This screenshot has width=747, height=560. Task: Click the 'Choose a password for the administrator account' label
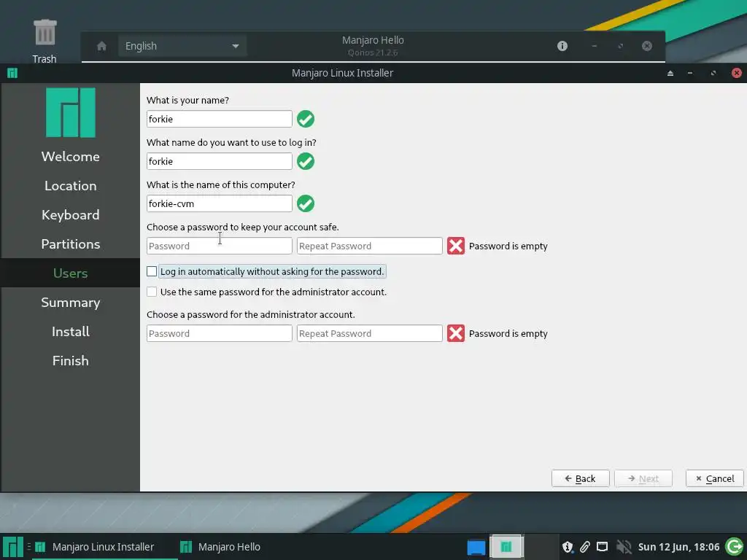point(251,315)
